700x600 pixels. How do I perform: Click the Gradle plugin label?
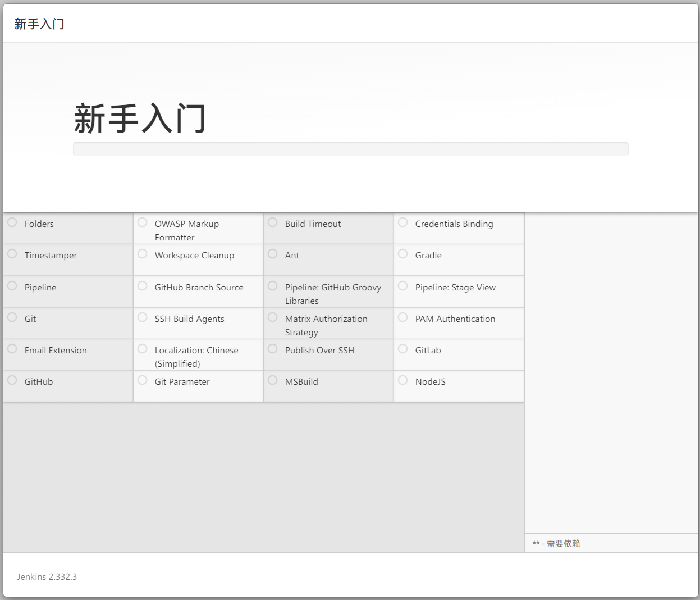(x=428, y=255)
